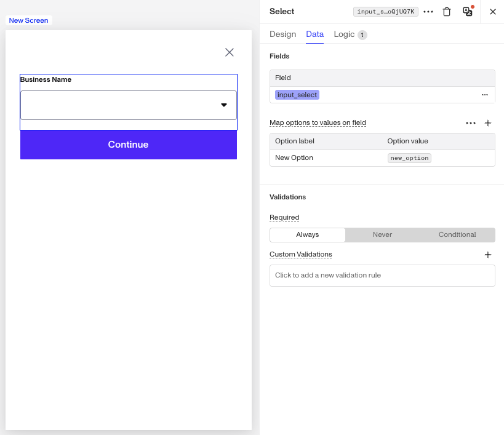This screenshot has height=435, width=504.
Task: Click the Continue button
Action: (129, 145)
